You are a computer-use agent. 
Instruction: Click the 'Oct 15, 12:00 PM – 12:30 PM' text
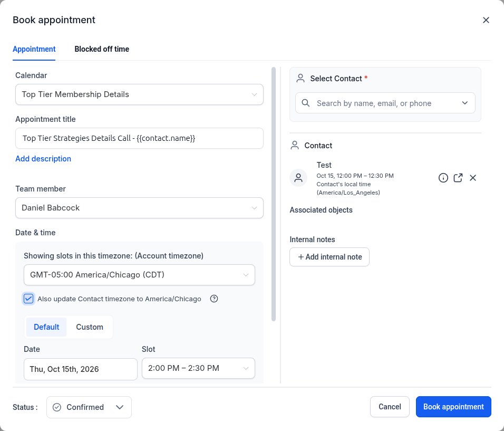pos(355,176)
